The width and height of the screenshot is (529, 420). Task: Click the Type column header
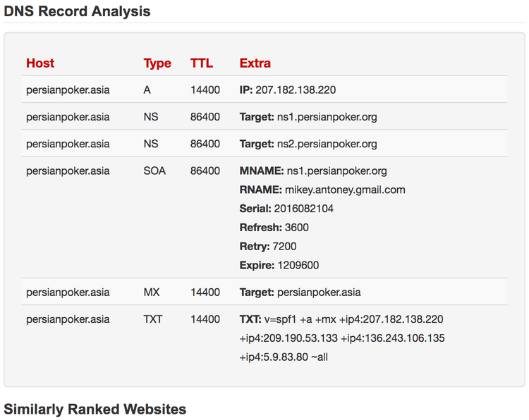(x=157, y=63)
